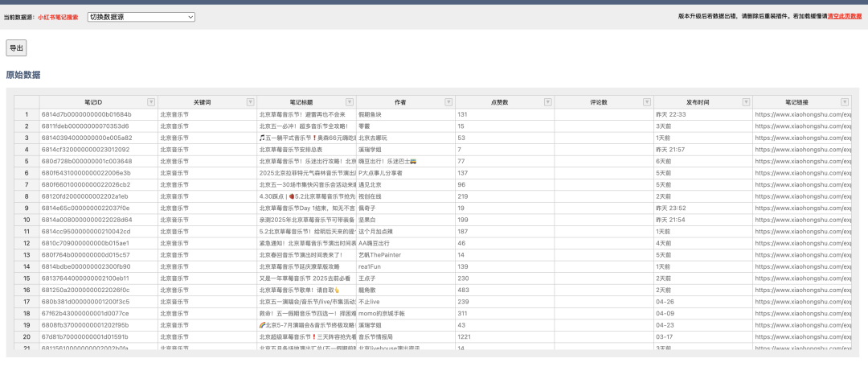Click note ID 680d728b000000001c003648

99,162
